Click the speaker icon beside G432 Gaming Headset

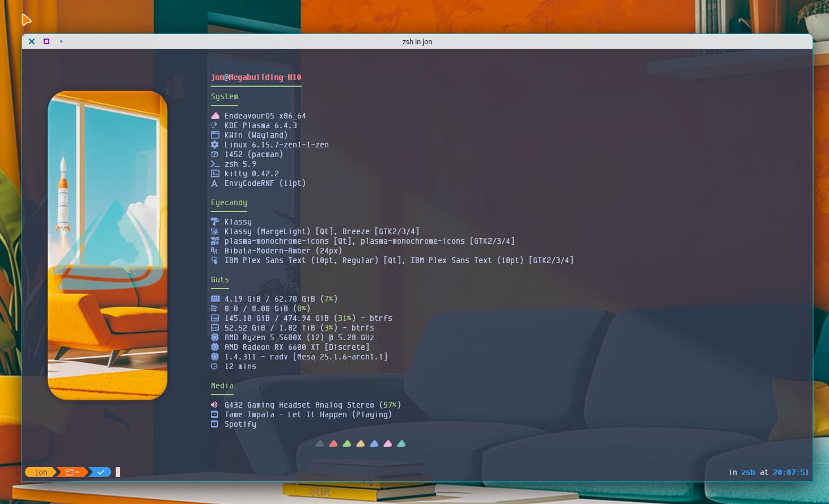coord(214,405)
